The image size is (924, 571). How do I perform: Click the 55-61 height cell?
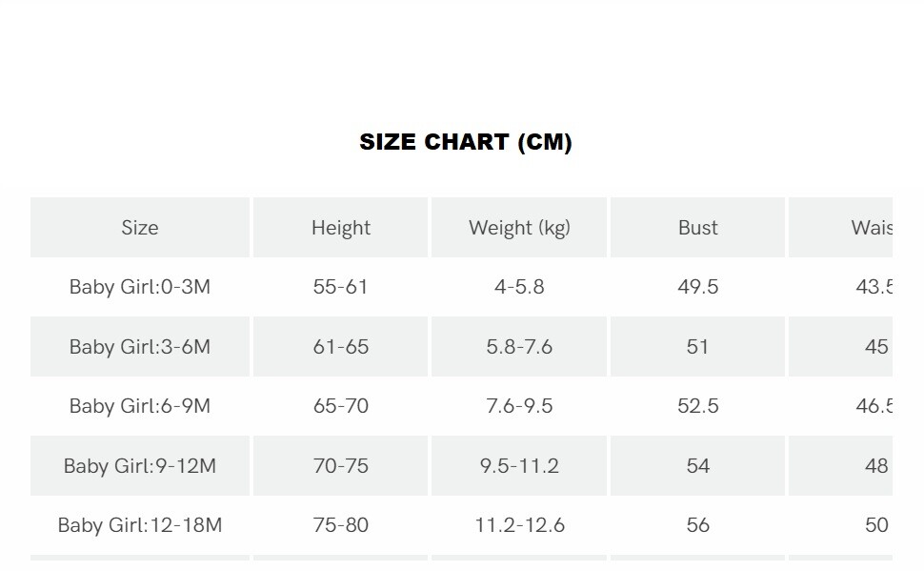(340, 287)
